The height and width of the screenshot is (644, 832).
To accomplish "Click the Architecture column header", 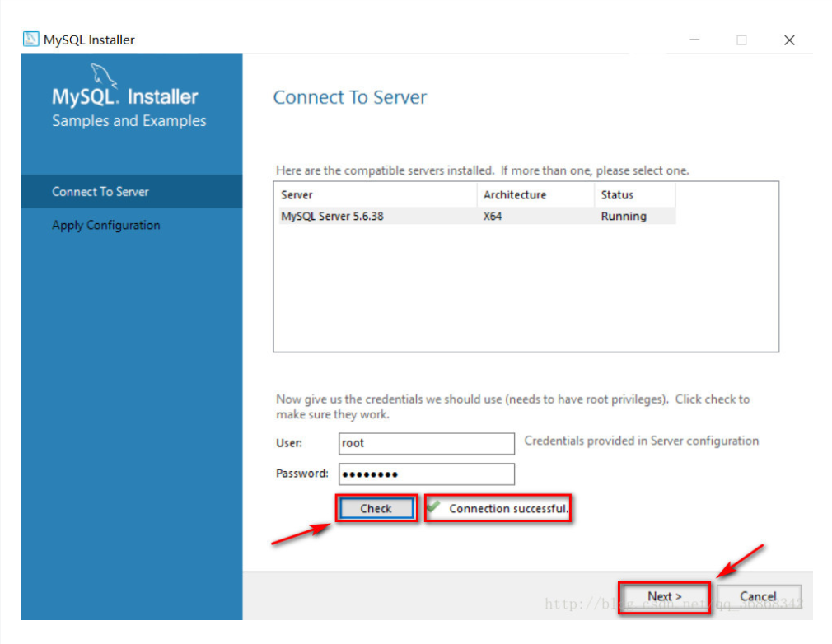I will pyautogui.click(x=535, y=194).
